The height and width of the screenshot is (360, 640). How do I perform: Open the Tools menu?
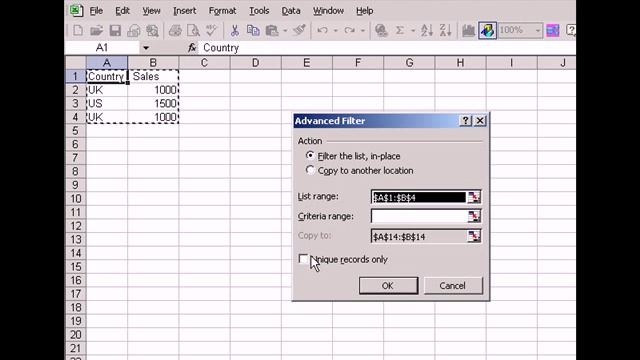coord(259,11)
